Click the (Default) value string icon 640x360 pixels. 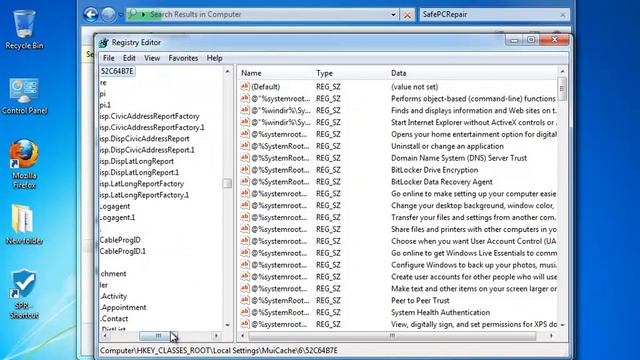tap(244, 86)
